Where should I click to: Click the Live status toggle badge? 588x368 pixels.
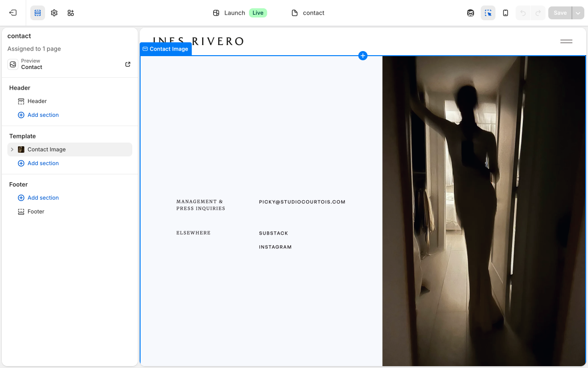(x=258, y=12)
